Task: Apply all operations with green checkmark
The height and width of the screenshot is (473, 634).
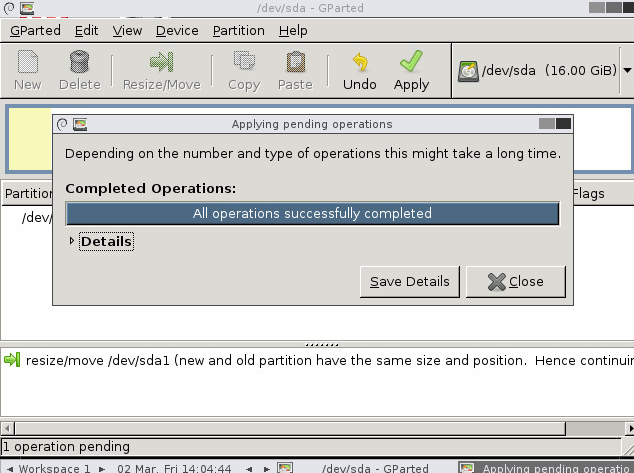Action: (411, 70)
